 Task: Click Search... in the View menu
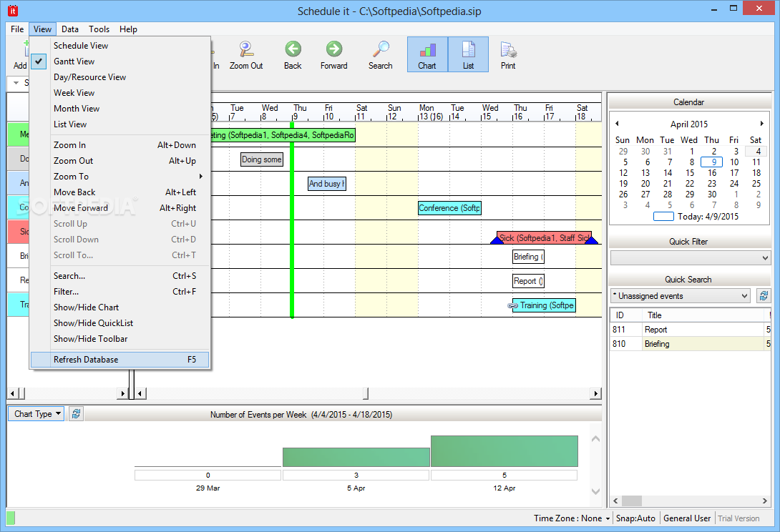[x=120, y=276]
